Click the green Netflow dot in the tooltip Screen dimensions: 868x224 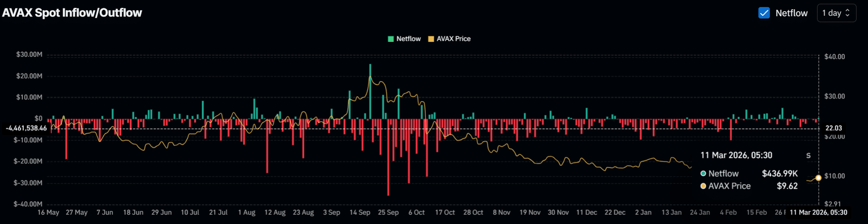click(x=703, y=173)
